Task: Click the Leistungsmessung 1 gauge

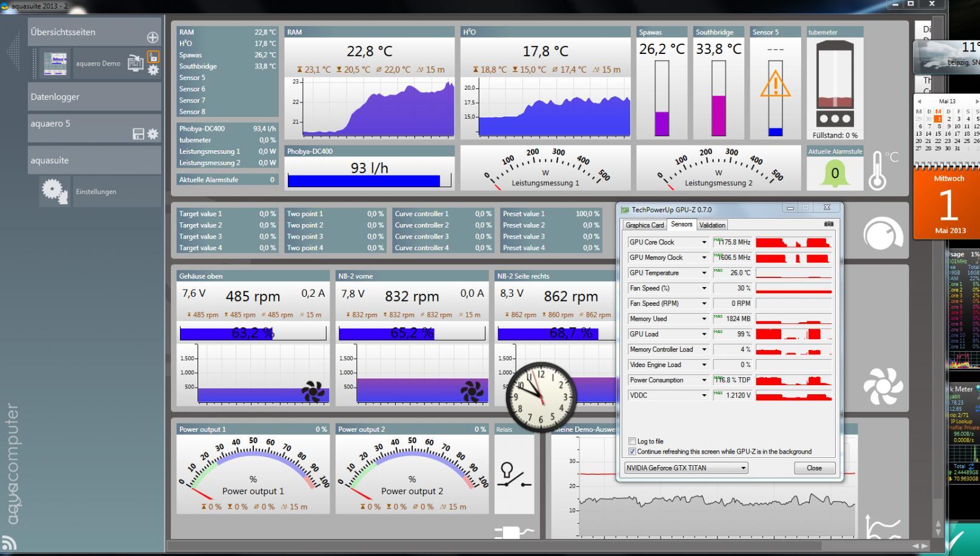Action: 545,168
